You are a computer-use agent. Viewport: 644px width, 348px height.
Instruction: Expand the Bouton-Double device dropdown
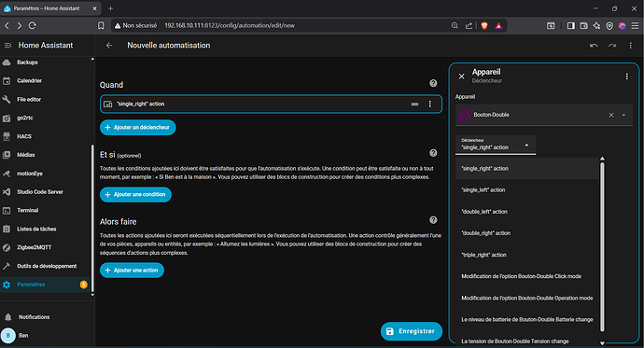pyautogui.click(x=623, y=115)
